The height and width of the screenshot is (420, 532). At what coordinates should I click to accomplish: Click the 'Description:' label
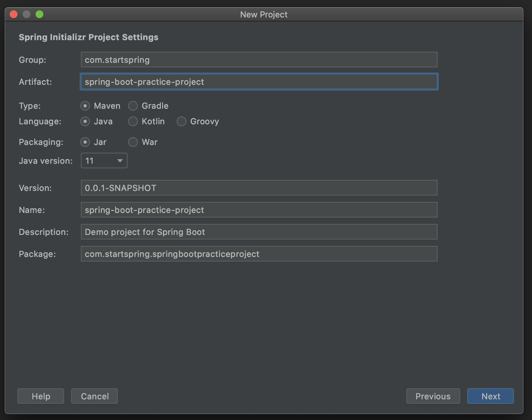click(x=44, y=232)
